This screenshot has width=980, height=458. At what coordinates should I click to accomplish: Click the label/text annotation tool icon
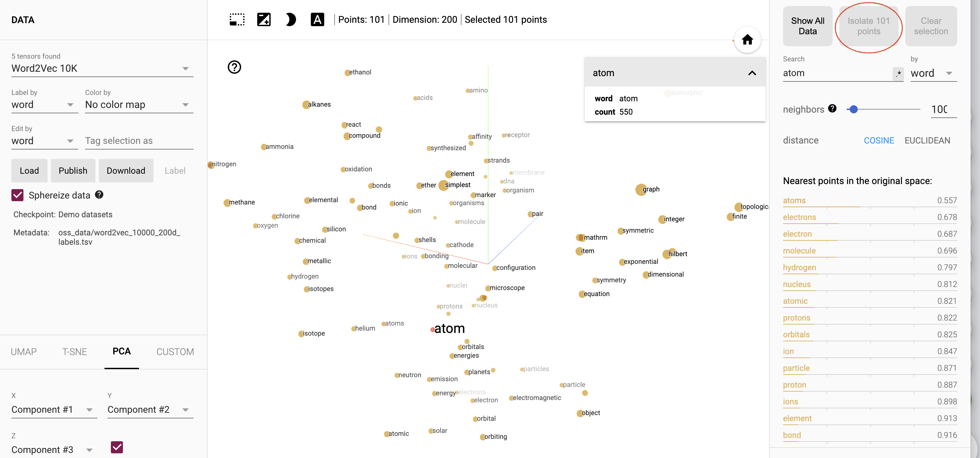318,19
